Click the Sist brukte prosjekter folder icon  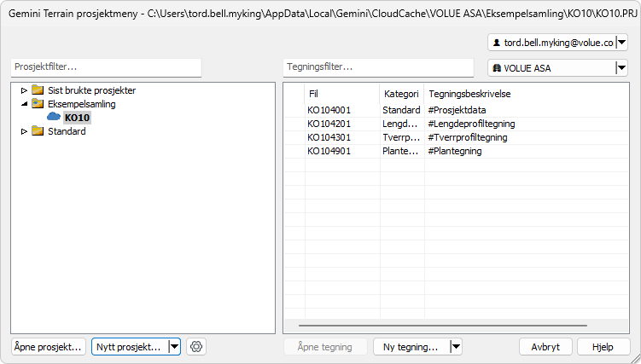pos(38,90)
